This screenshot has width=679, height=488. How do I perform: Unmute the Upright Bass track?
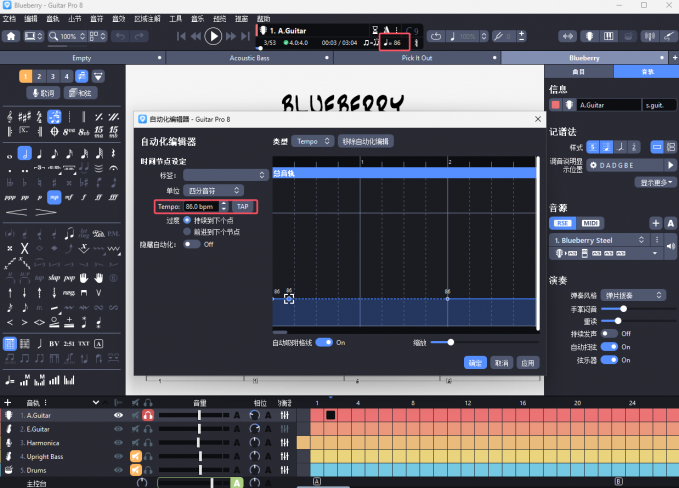(134, 456)
